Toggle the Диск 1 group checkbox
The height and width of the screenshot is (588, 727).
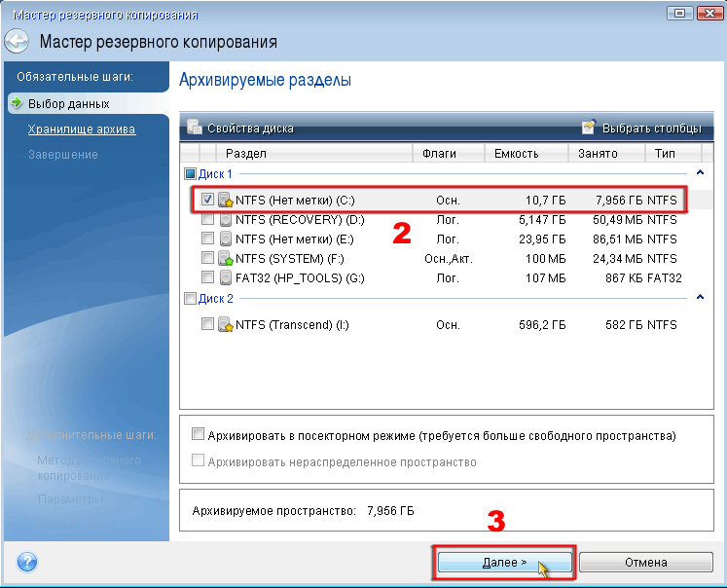pyautogui.click(x=190, y=174)
